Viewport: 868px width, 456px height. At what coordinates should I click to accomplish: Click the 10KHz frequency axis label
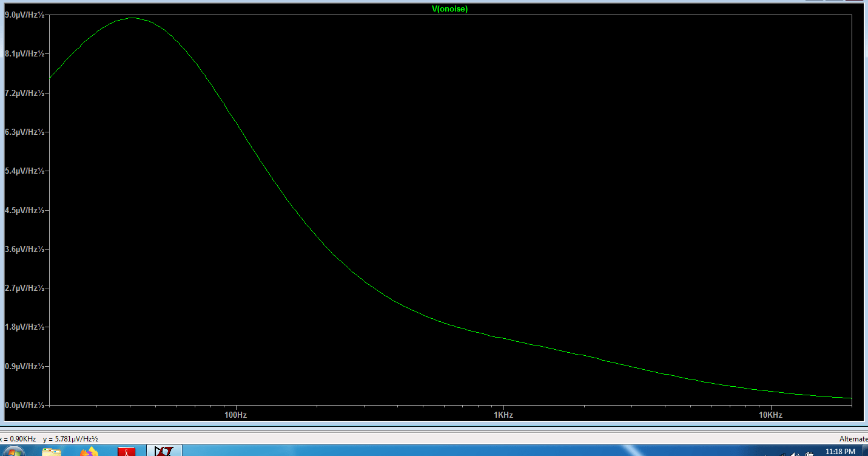(x=770, y=415)
